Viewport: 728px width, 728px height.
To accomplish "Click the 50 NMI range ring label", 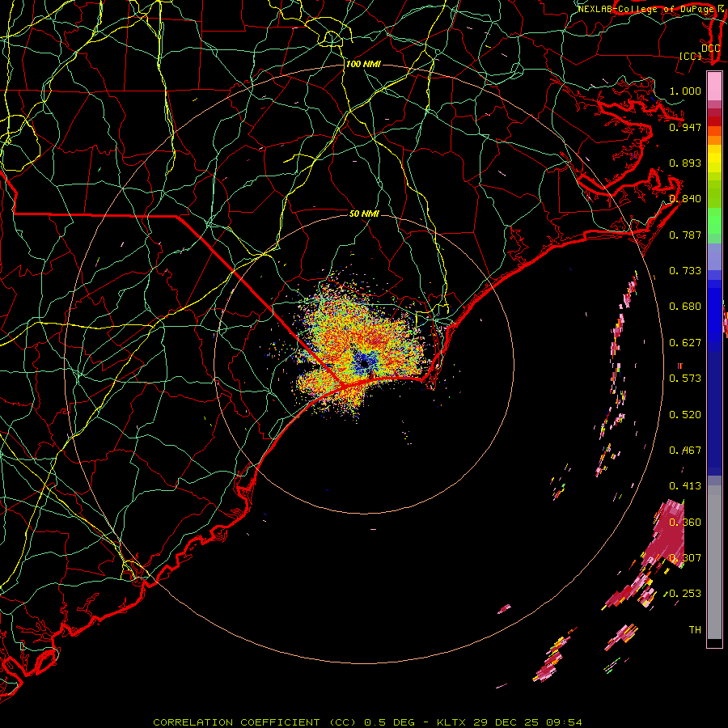I will [x=365, y=214].
